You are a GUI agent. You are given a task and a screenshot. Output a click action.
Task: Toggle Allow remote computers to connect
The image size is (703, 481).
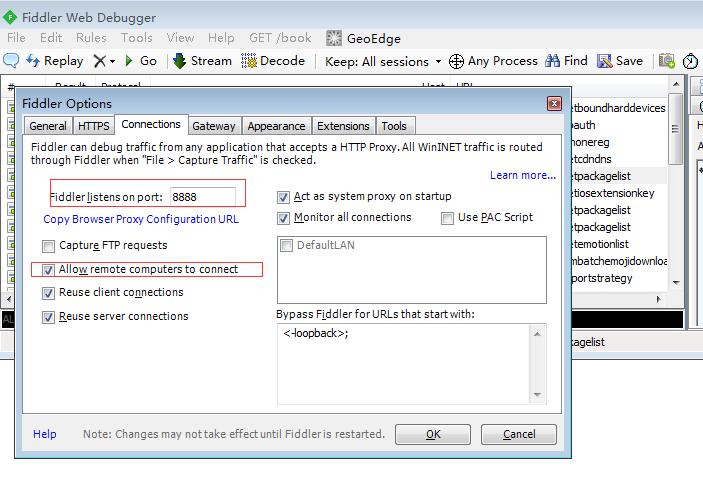point(48,269)
